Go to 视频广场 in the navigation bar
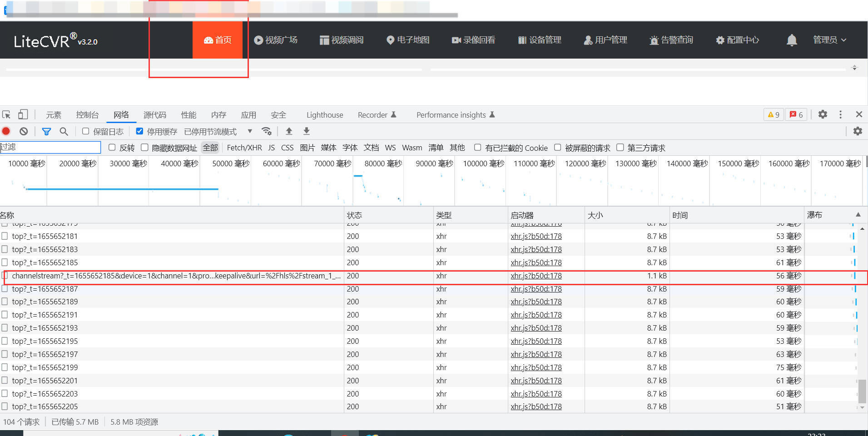This screenshot has width=868, height=436. (276, 40)
